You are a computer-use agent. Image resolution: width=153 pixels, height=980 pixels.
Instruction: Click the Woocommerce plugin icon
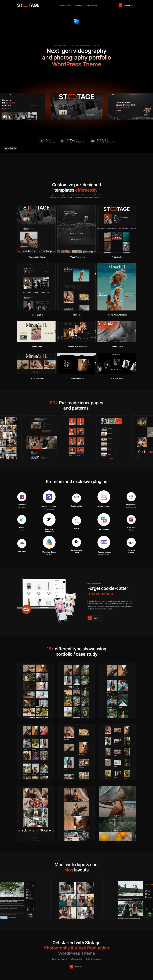click(104, 542)
